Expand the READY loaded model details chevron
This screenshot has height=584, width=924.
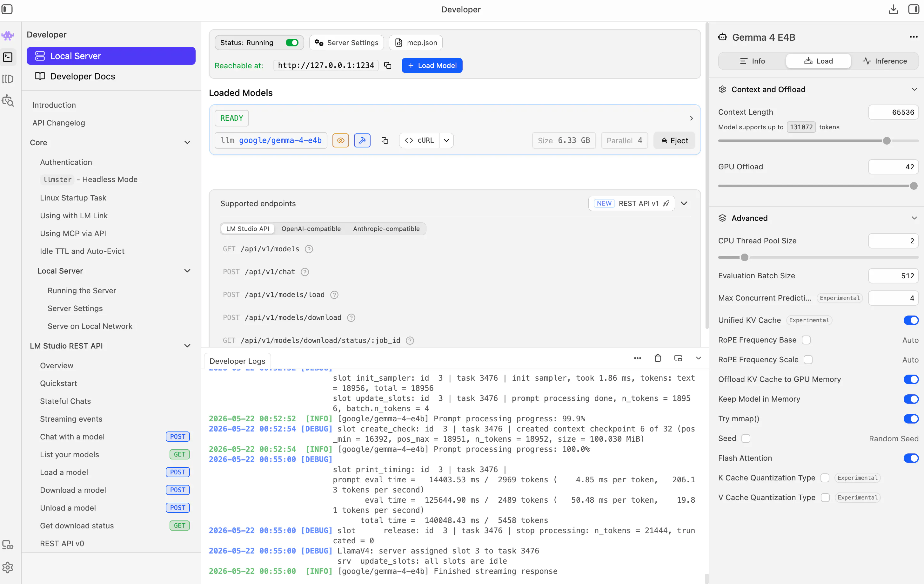692,118
